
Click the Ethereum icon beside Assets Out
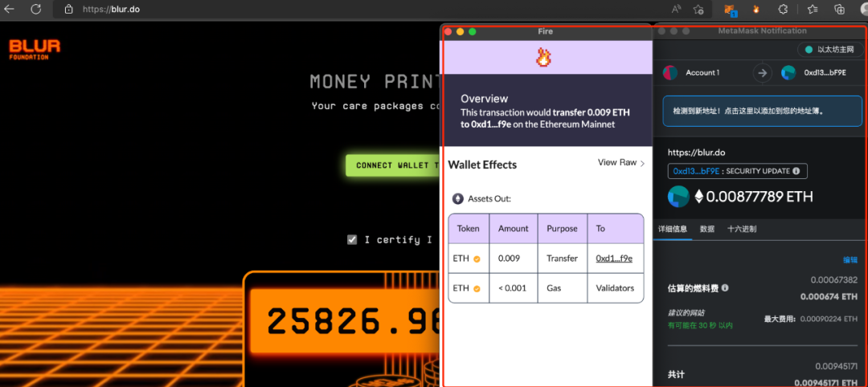[x=458, y=198]
